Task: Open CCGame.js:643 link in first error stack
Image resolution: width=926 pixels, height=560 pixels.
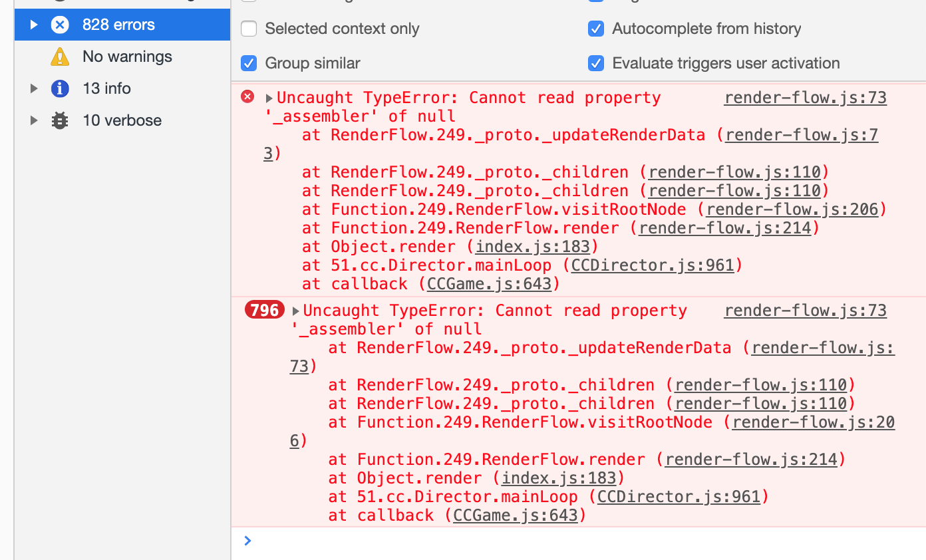Action: pyautogui.click(x=489, y=284)
